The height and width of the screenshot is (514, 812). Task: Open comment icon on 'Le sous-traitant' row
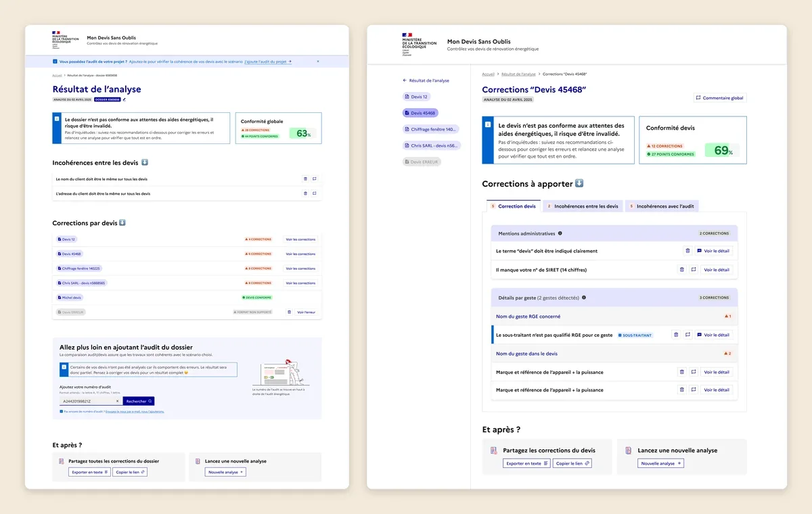(687, 335)
